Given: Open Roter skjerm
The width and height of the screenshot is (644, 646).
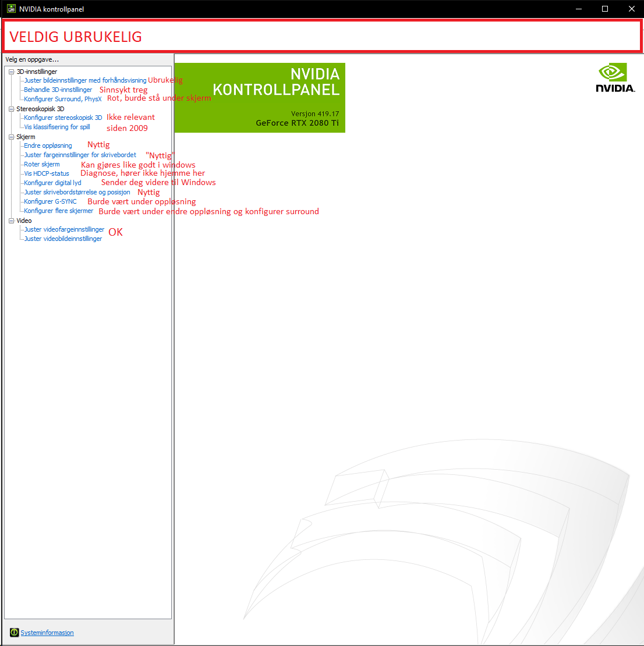Looking at the screenshot, I should (x=42, y=164).
